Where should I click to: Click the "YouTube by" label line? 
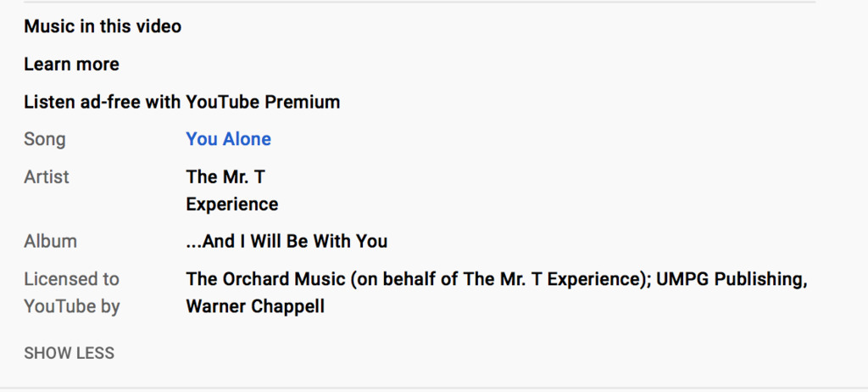[71, 306]
